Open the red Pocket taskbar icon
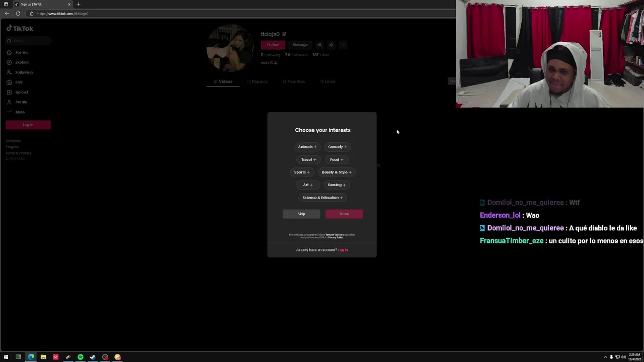 56,357
